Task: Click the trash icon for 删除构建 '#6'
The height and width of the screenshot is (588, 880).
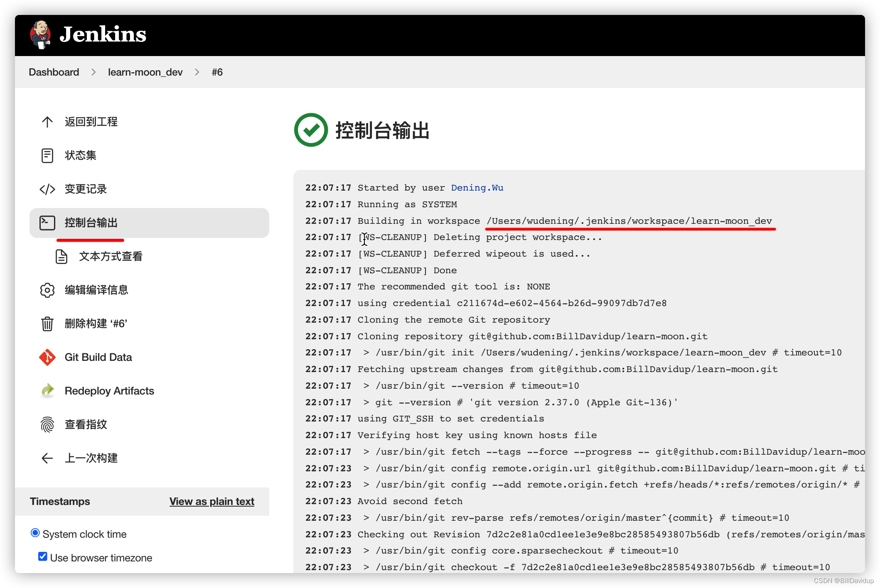Action: pyautogui.click(x=47, y=323)
